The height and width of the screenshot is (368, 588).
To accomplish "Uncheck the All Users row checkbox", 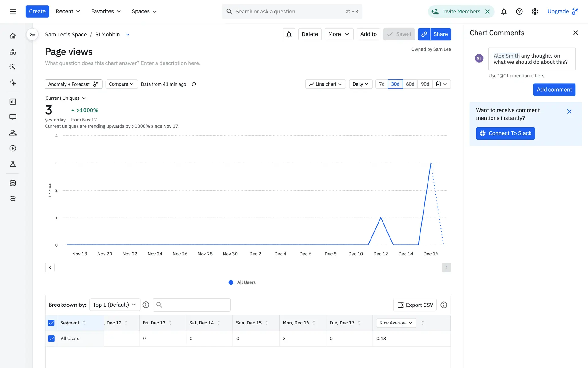I will point(51,339).
